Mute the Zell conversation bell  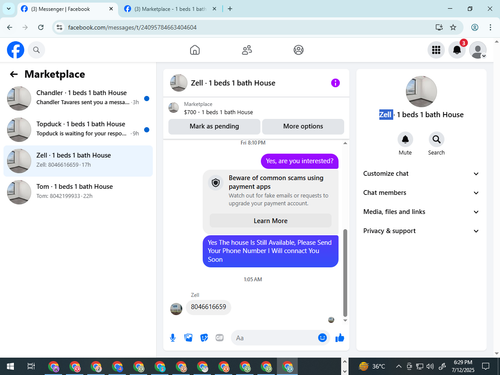[405, 139]
